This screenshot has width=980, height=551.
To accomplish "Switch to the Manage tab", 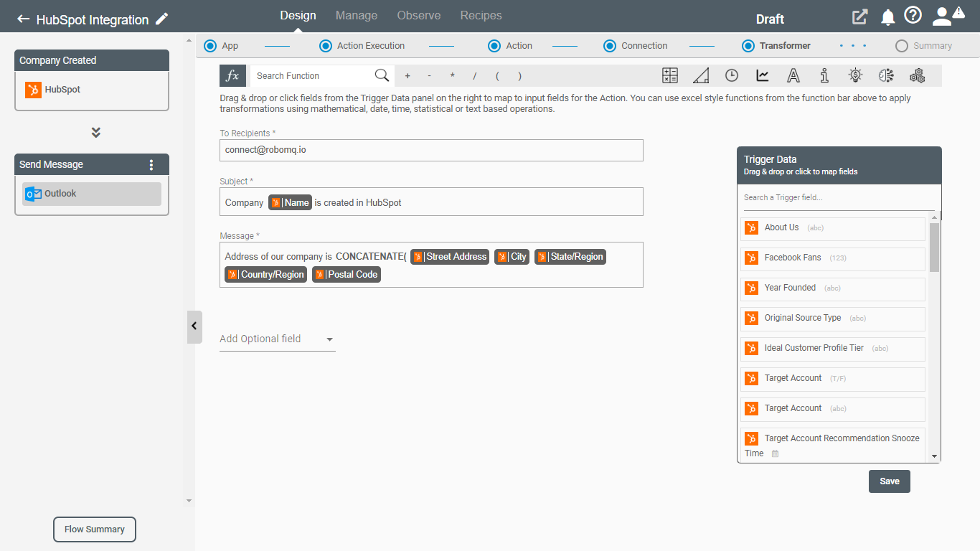I will coord(357,15).
